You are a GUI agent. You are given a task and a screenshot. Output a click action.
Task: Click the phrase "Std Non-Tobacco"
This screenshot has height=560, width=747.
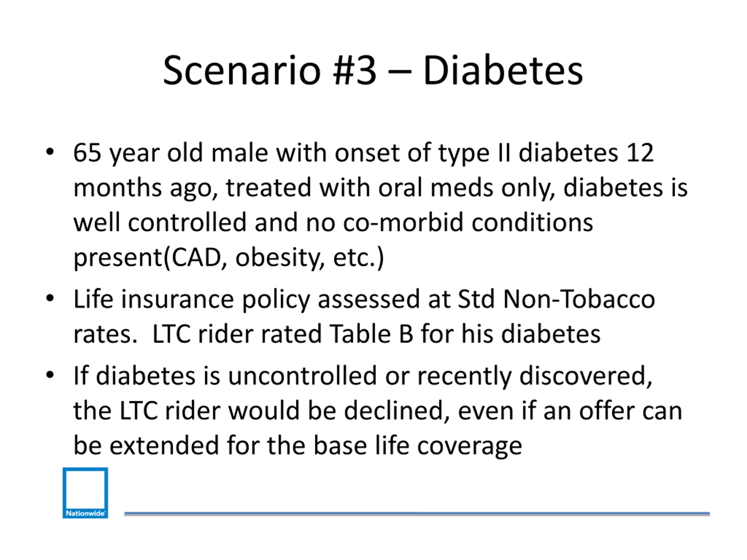coord(556,299)
